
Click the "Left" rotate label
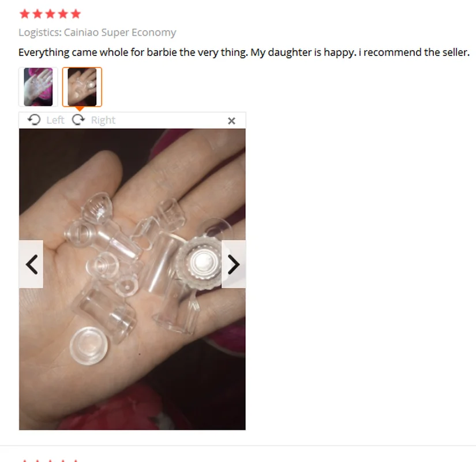(55, 120)
